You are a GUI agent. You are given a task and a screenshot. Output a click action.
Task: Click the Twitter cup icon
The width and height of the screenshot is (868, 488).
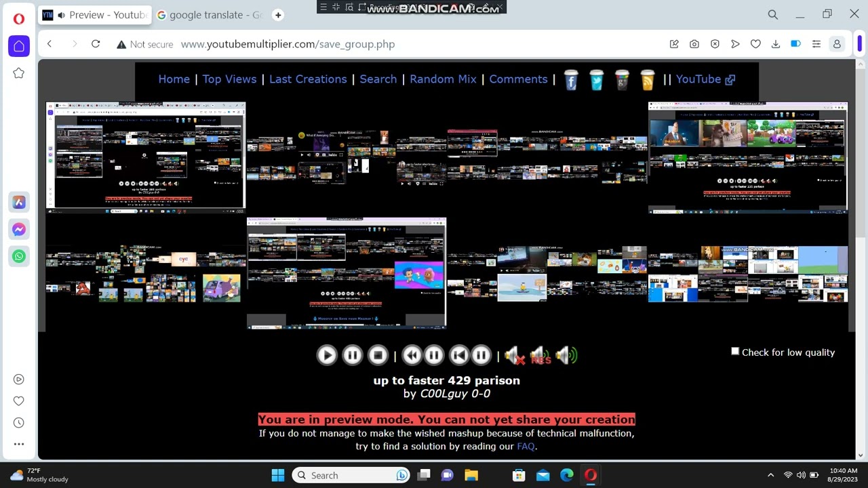point(596,80)
